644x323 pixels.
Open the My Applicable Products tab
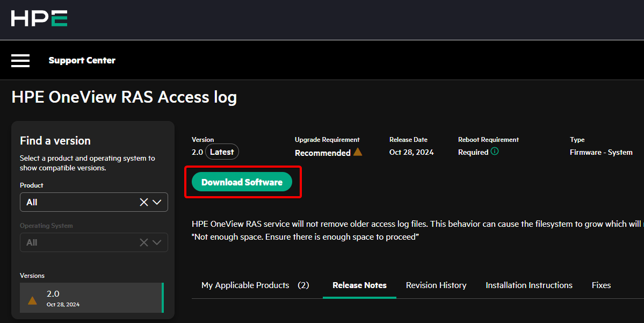click(255, 285)
